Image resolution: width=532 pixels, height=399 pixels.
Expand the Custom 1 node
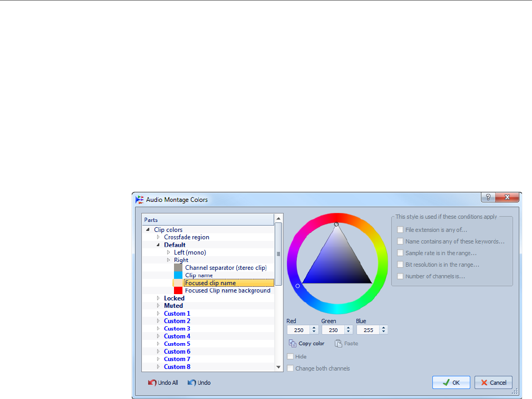pos(158,314)
